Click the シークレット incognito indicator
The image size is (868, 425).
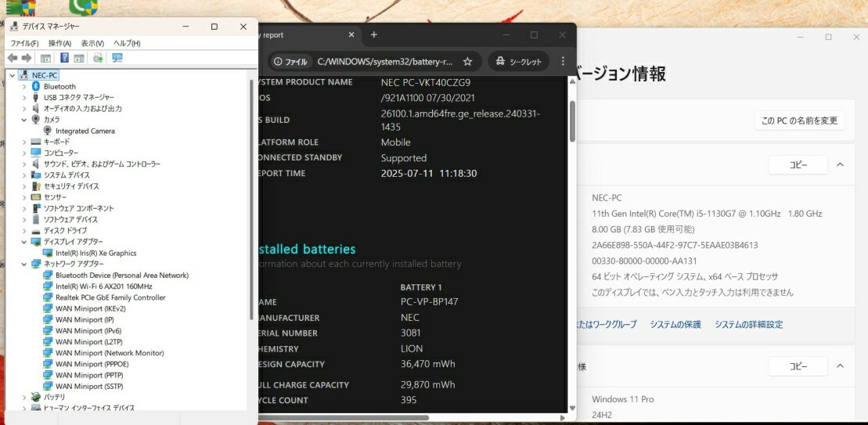(518, 61)
